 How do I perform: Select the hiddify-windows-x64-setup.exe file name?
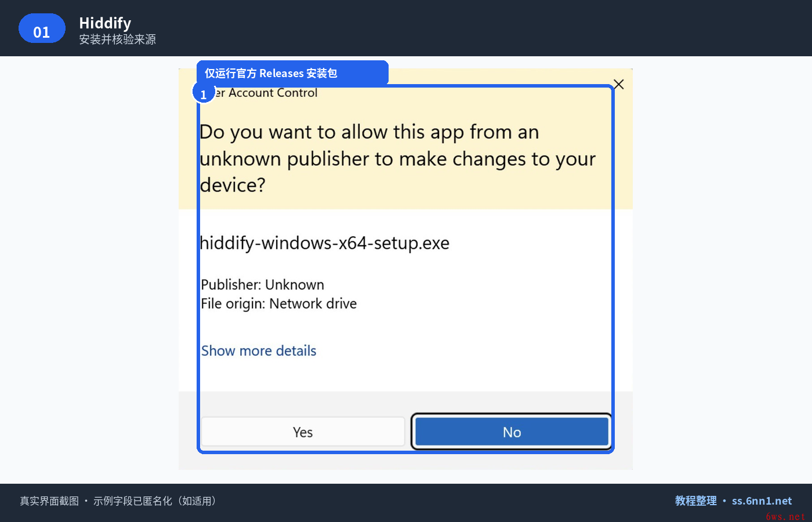point(324,243)
